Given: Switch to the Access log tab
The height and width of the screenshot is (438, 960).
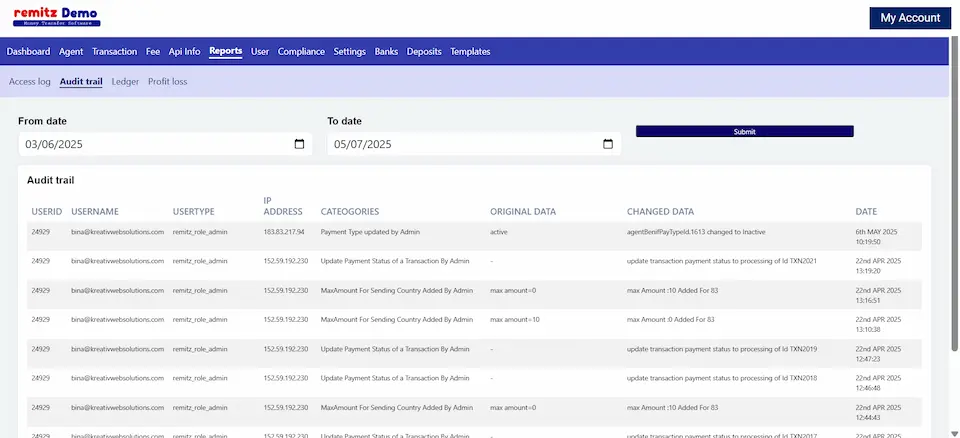Looking at the screenshot, I should click(x=29, y=81).
